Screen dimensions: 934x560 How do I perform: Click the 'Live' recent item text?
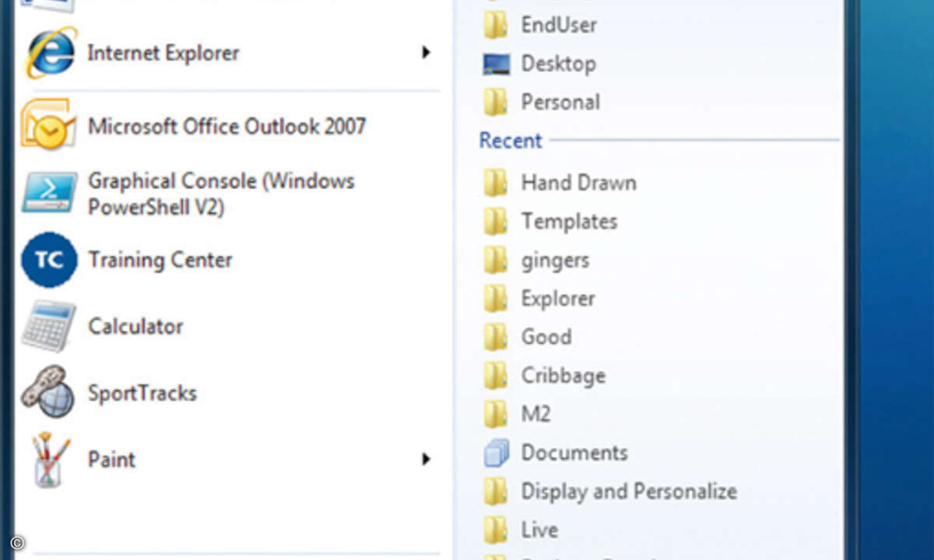pos(539,530)
